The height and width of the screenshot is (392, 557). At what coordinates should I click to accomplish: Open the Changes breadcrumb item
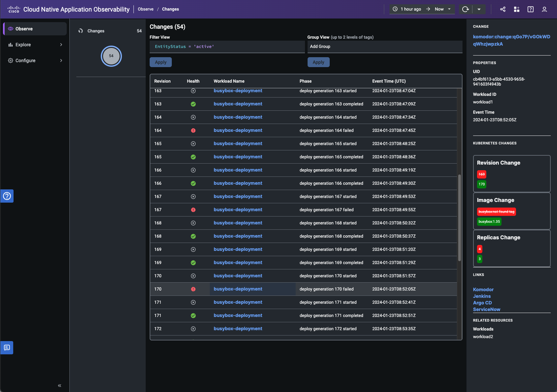170,9
